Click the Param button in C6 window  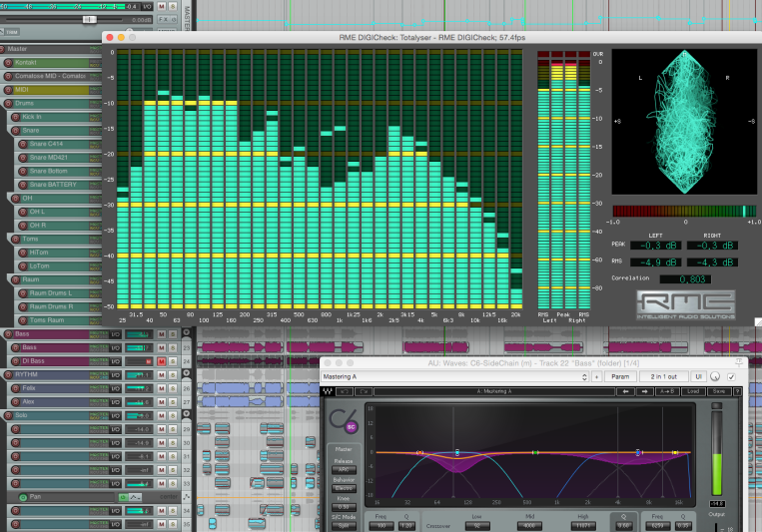pos(620,377)
